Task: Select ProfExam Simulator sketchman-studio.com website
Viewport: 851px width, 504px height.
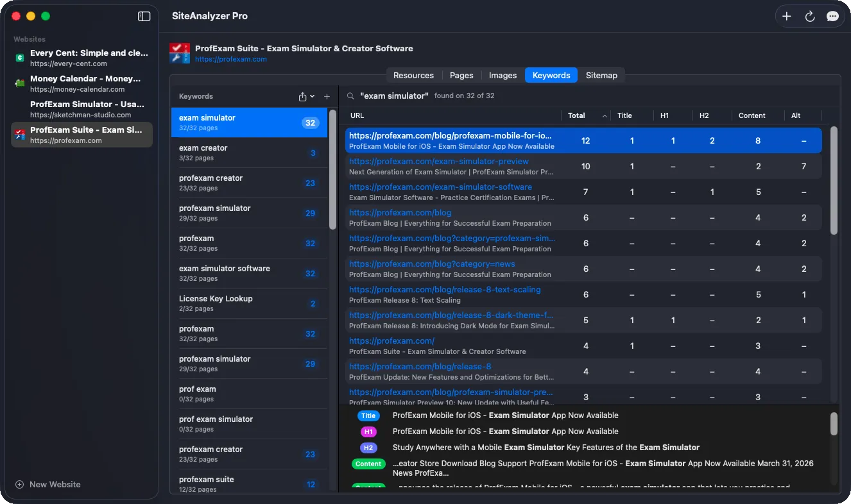Action: 82,109
